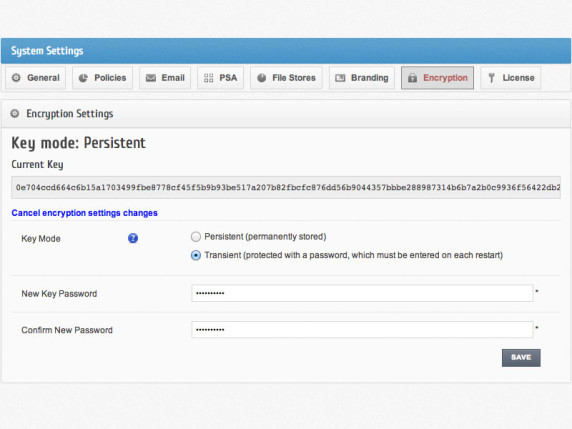Open the File Stores tab
572x429 pixels.
click(286, 78)
